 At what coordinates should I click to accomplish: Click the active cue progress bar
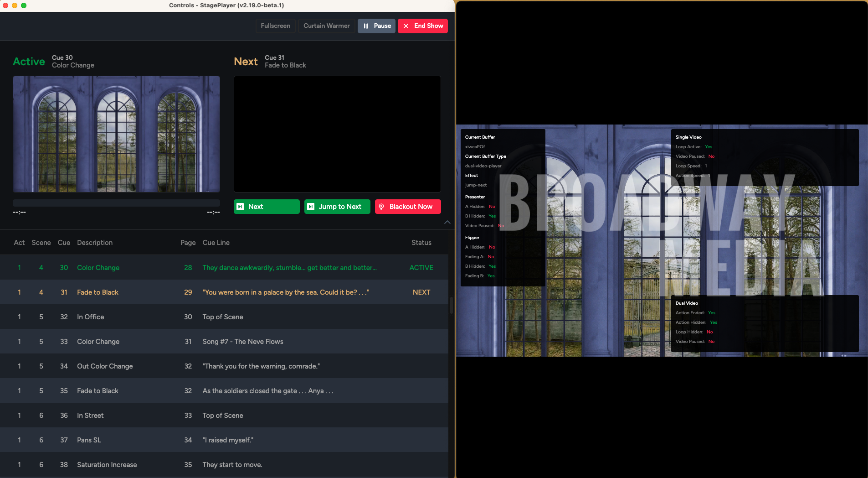116,203
